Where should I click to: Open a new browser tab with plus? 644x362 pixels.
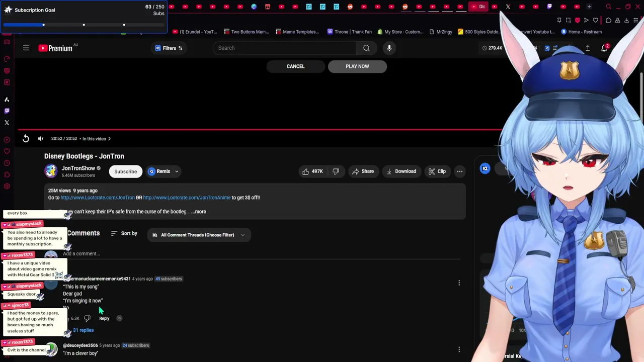(x=589, y=7)
